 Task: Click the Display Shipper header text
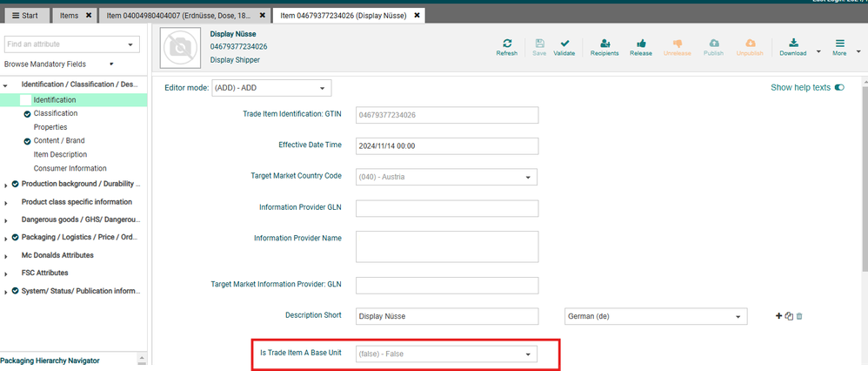235,60
